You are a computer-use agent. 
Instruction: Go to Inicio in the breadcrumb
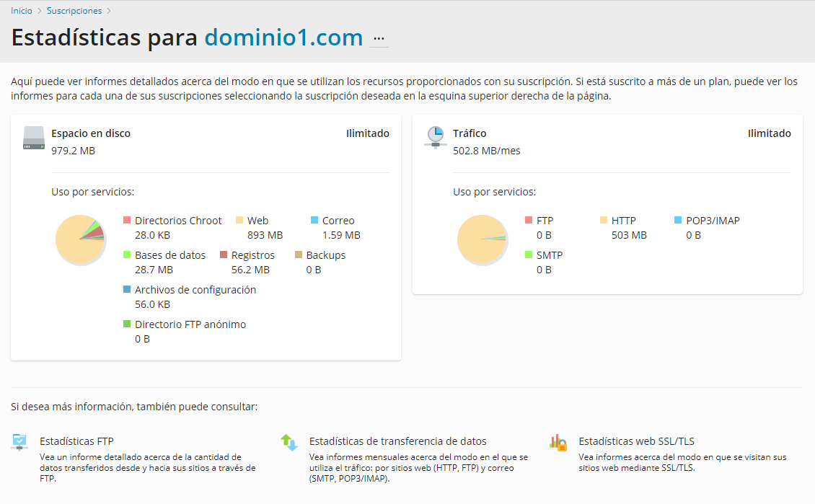tap(22, 11)
